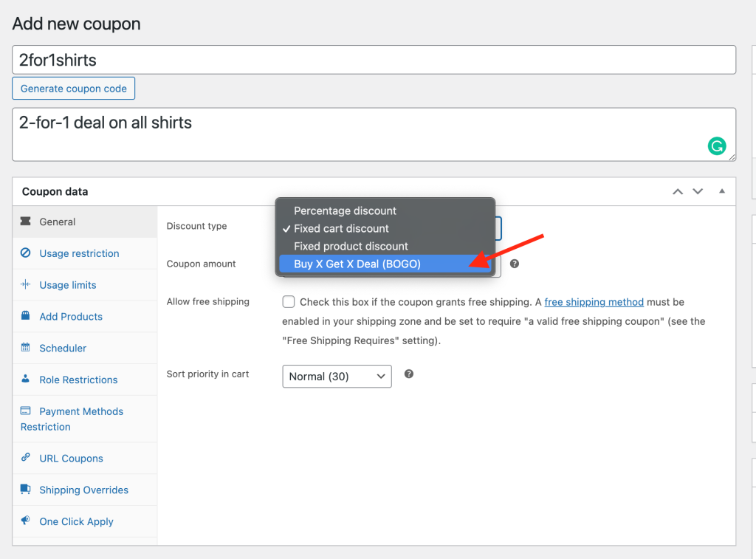The width and height of the screenshot is (756, 559).
Task: Click the URL Coupons link icon
Action: coord(26,457)
